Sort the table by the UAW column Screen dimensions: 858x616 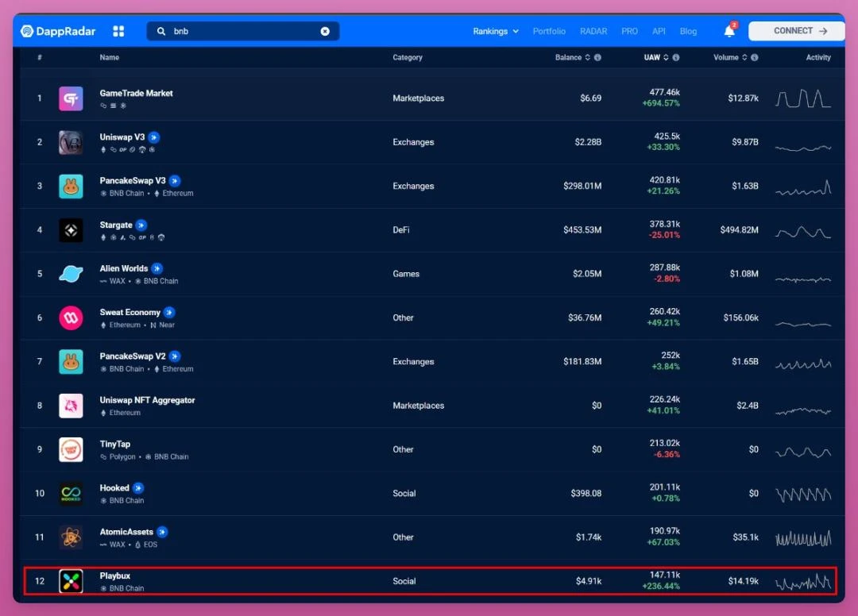(x=651, y=57)
